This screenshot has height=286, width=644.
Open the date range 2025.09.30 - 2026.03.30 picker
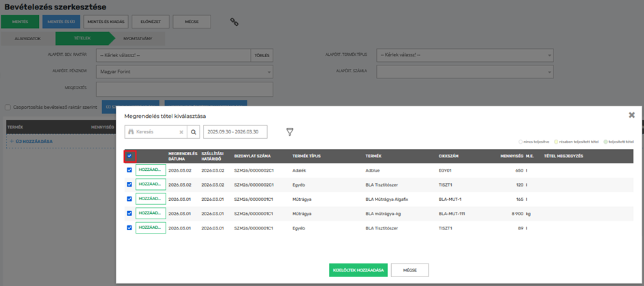tap(235, 132)
